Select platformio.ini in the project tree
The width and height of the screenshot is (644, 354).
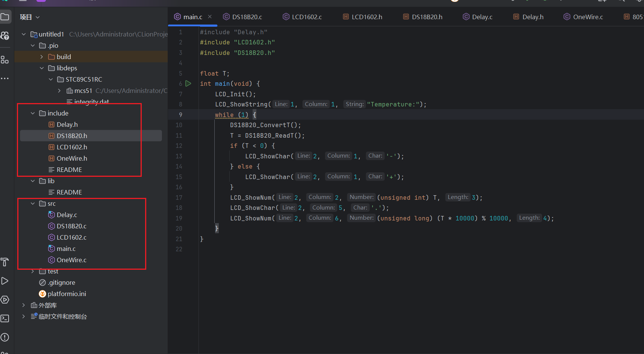[67, 293]
